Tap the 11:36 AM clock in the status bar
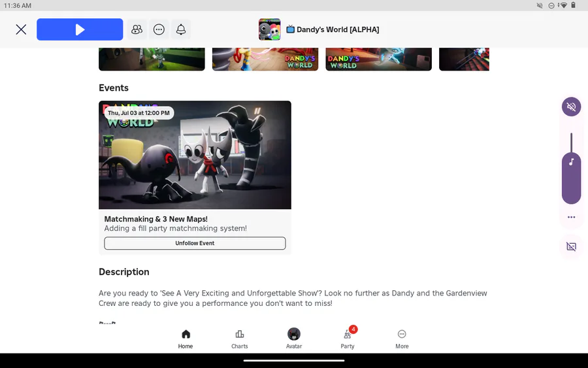 [18, 6]
